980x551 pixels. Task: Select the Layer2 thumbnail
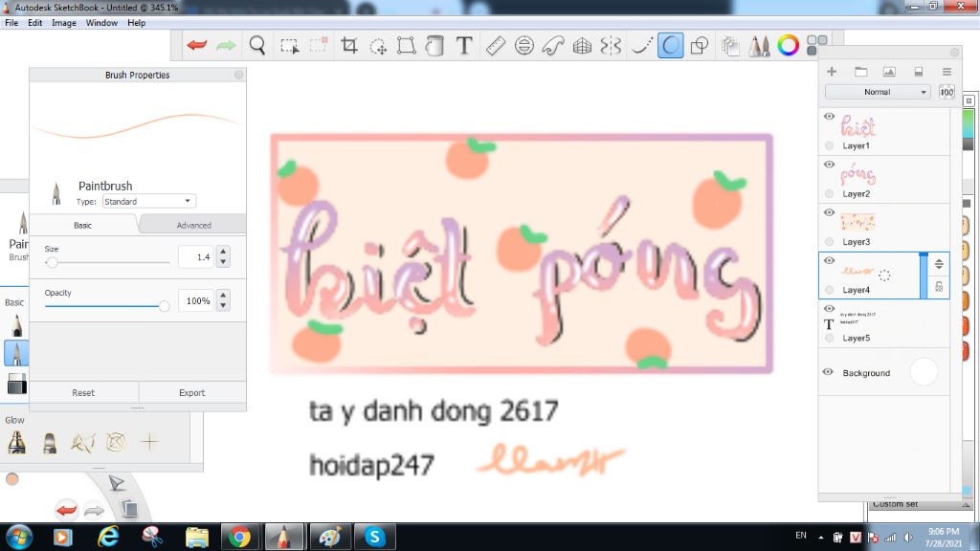point(857,175)
